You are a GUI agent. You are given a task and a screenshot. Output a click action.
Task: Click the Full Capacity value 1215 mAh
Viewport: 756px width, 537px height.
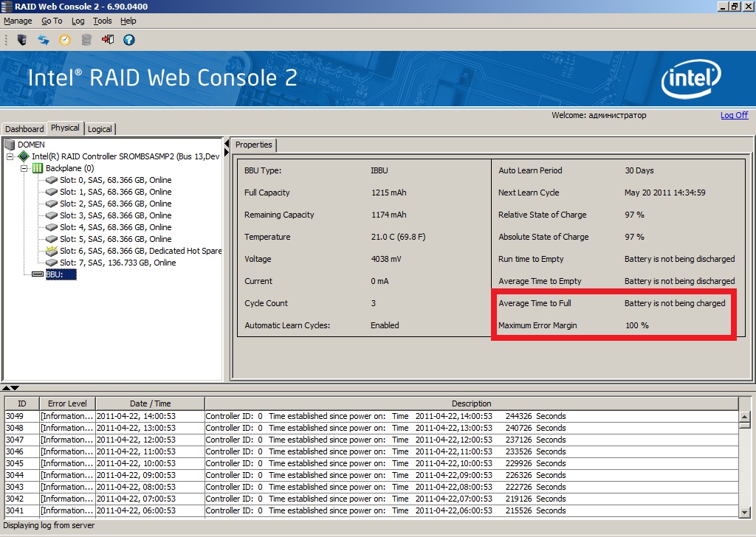coord(388,193)
